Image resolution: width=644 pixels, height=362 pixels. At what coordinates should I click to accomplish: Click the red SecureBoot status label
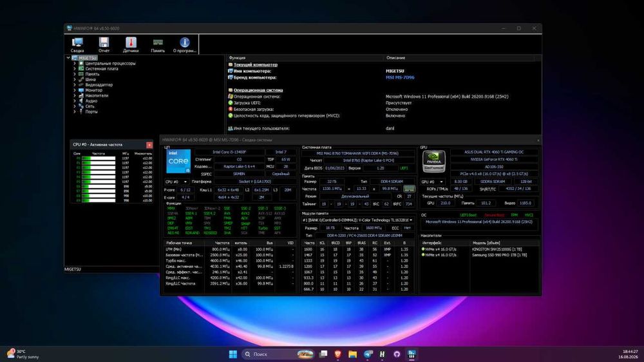coord(494,215)
